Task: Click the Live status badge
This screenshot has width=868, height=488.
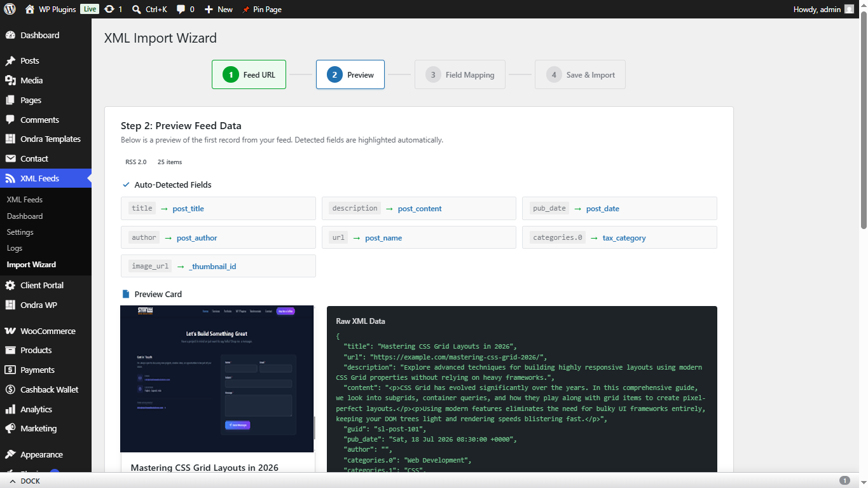Action: pos(90,9)
